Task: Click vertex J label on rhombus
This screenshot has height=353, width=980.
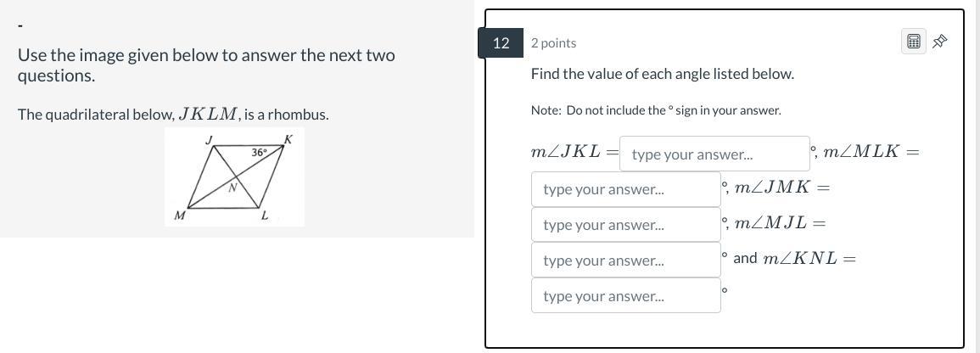Action: 210,138
